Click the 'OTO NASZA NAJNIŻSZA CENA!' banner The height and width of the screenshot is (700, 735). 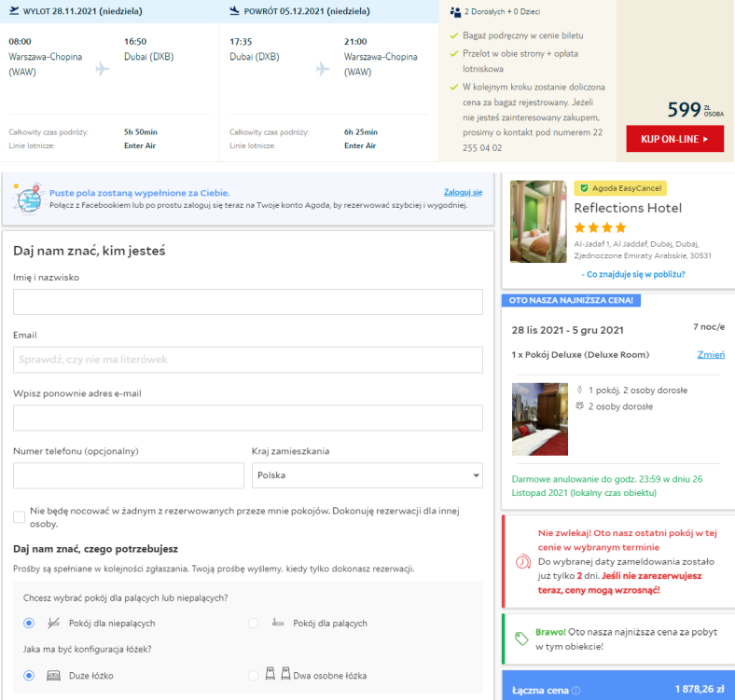[x=571, y=300]
